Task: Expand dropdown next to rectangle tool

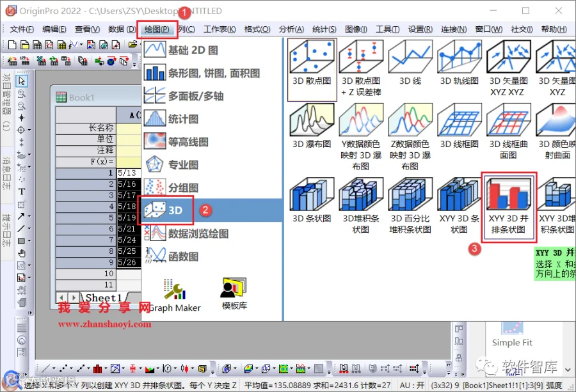Action: [29, 241]
